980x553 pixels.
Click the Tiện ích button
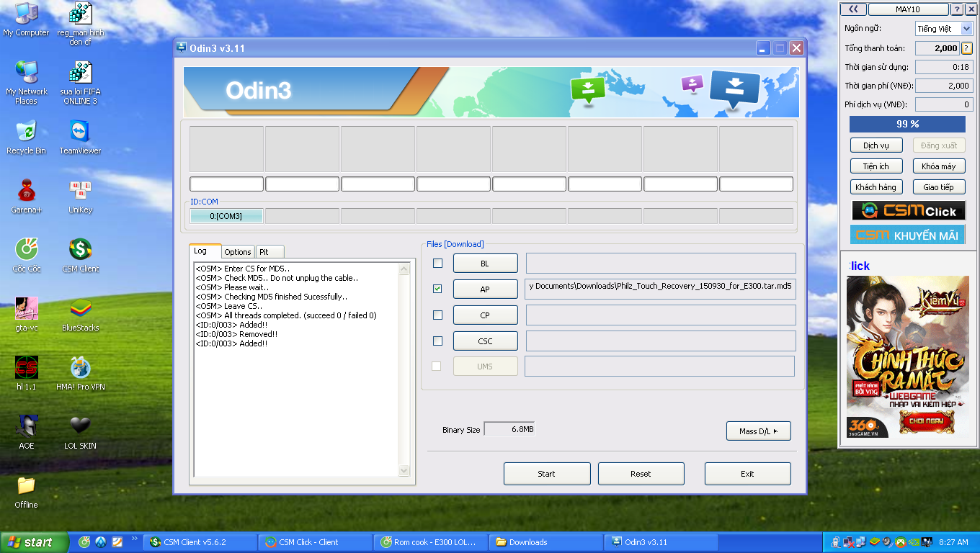[876, 166]
